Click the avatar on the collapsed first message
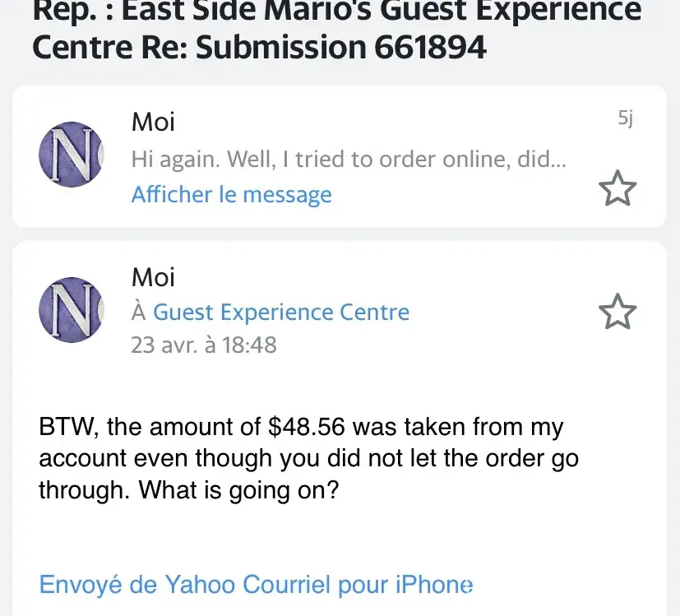Viewport: 680px width, 616px height. tap(72, 157)
